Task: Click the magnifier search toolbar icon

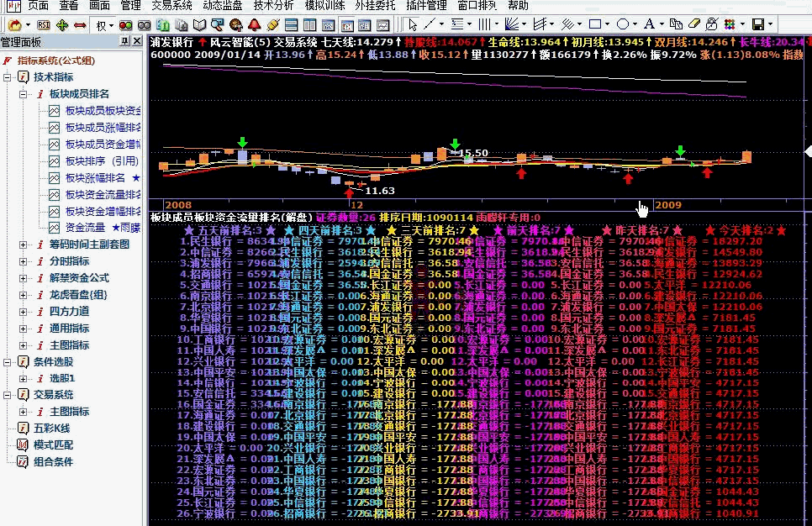Action: pos(218,25)
